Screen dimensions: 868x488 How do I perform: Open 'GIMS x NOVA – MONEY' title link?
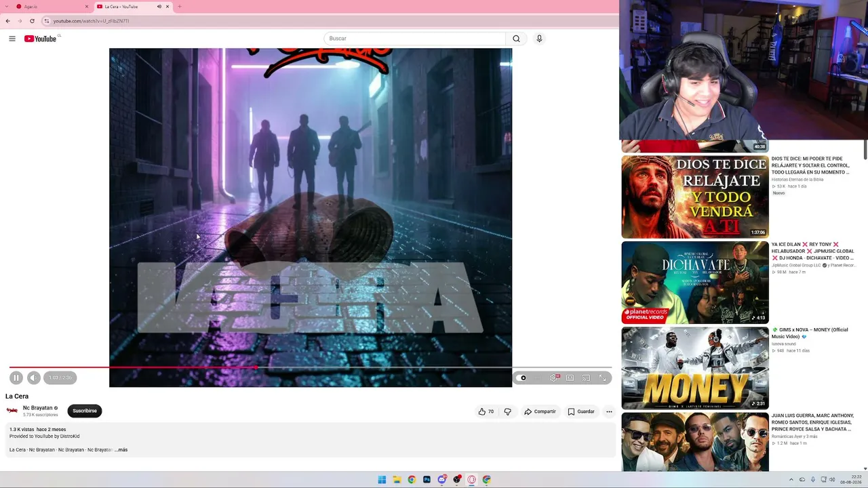click(x=810, y=333)
